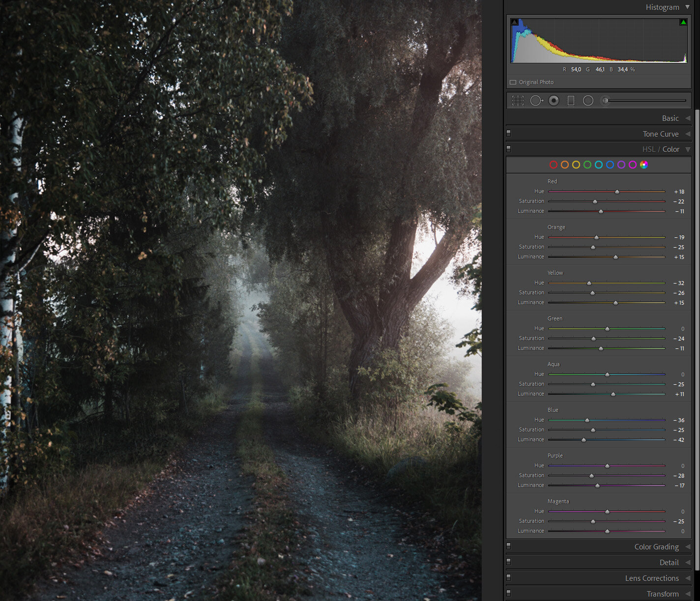Viewport: 700px width, 601px height.
Task: Adjust the Blue Luminance slider
Action: pyautogui.click(x=583, y=439)
